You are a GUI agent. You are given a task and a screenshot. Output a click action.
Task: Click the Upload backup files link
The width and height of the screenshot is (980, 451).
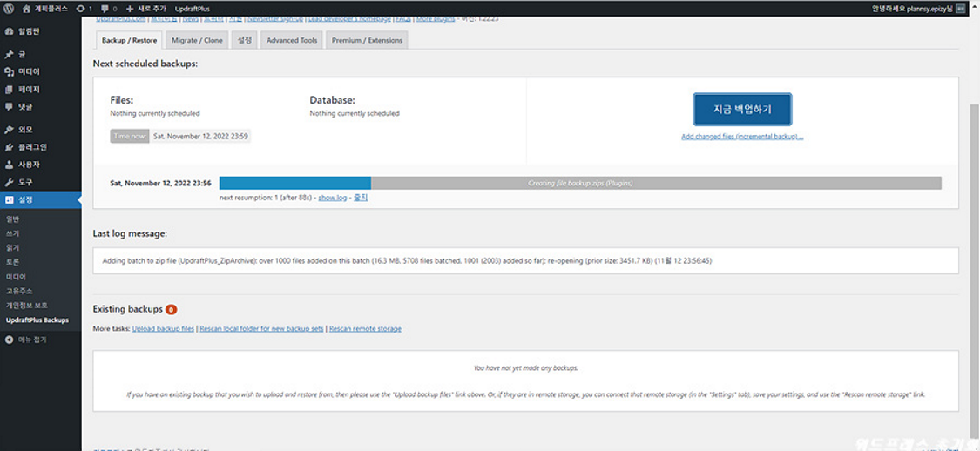(163, 328)
